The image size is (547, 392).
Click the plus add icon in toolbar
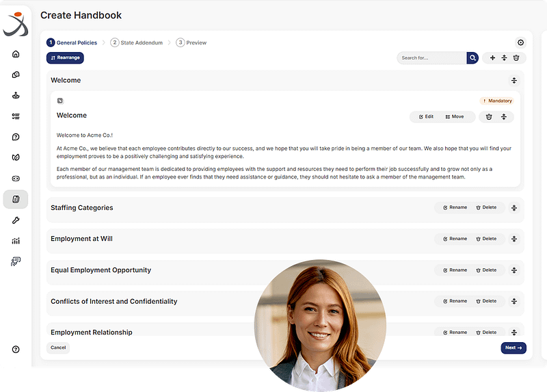point(492,58)
